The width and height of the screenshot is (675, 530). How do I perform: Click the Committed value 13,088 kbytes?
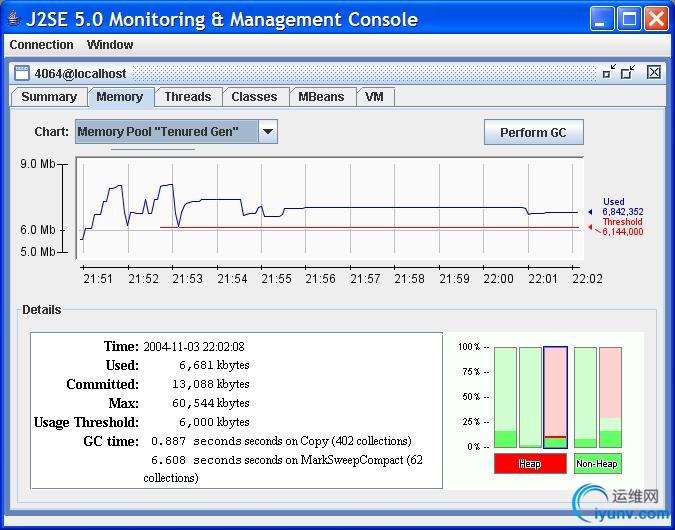point(211,384)
